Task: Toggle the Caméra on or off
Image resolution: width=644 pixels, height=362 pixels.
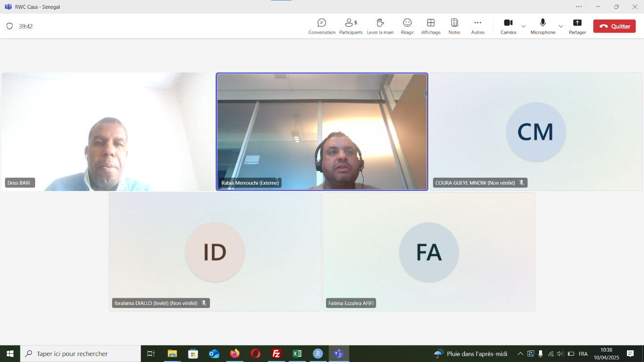Action: (508, 26)
